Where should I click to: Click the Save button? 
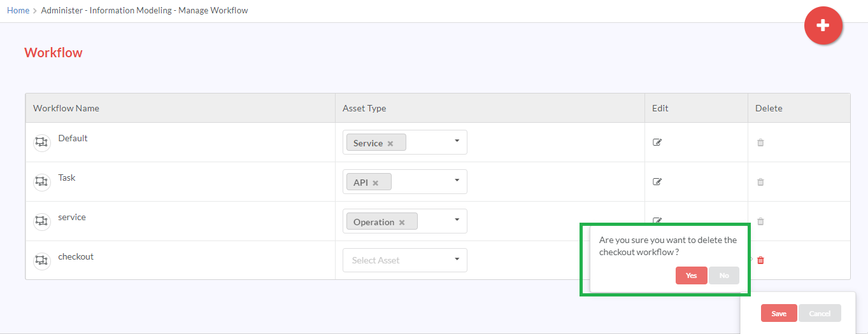(x=779, y=313)
